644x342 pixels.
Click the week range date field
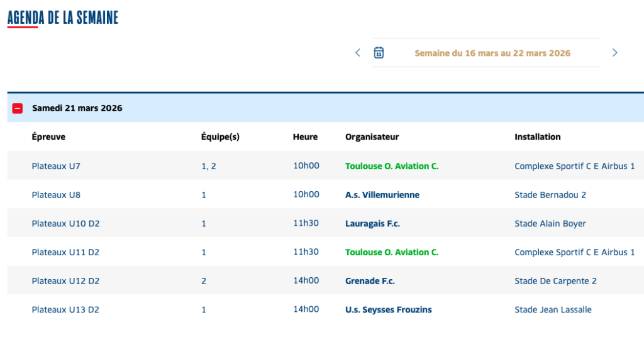pyautogui.click(x=492, y=53)
